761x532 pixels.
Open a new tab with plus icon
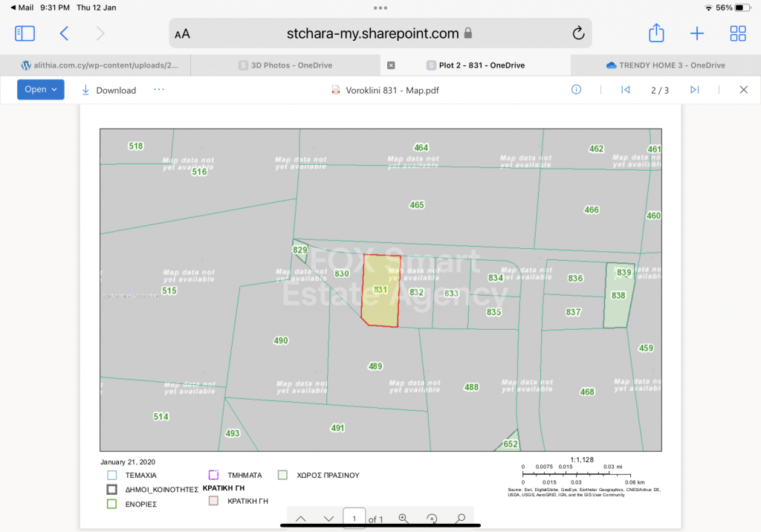[x=696, y=33]
